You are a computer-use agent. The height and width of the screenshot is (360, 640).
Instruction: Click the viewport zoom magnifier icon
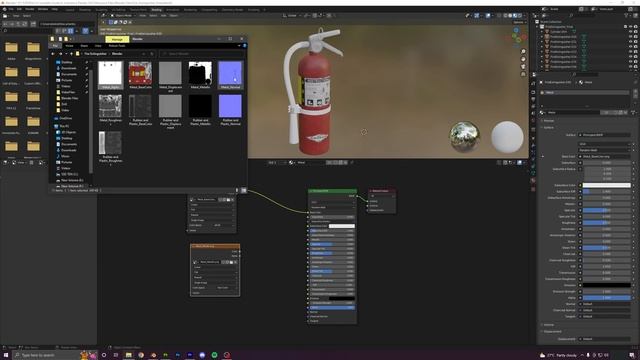[523, 52]
